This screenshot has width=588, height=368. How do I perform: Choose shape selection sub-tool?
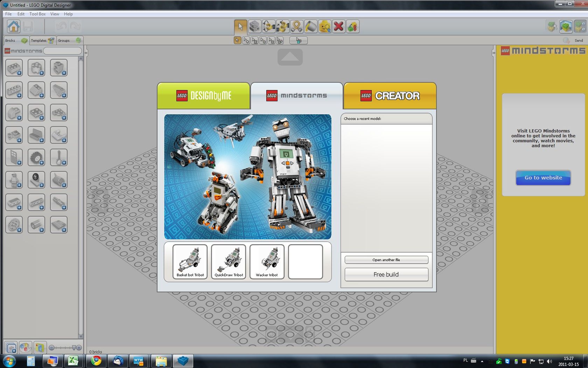pyautogui.click(x=271, y=41)
